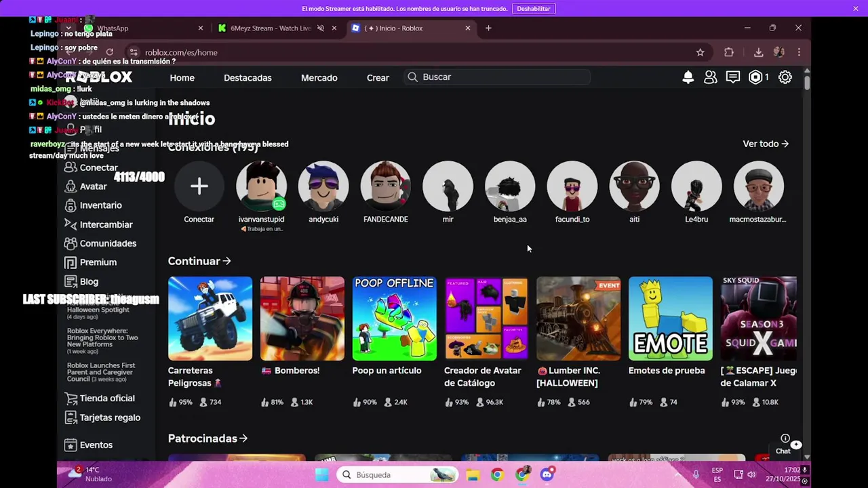Open Crear in the top navigation
Screen dimensions: 868x488
[378, 78]
